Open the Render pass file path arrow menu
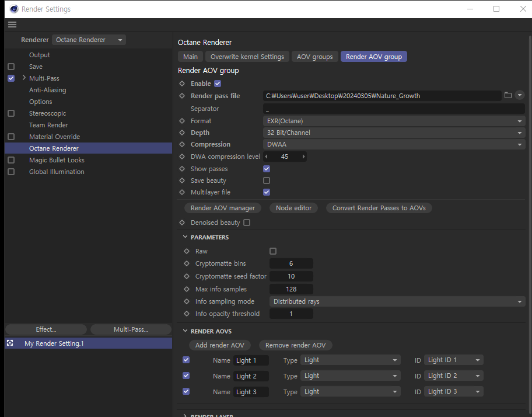This screenshot has width=532, height=417. (519, 95)
